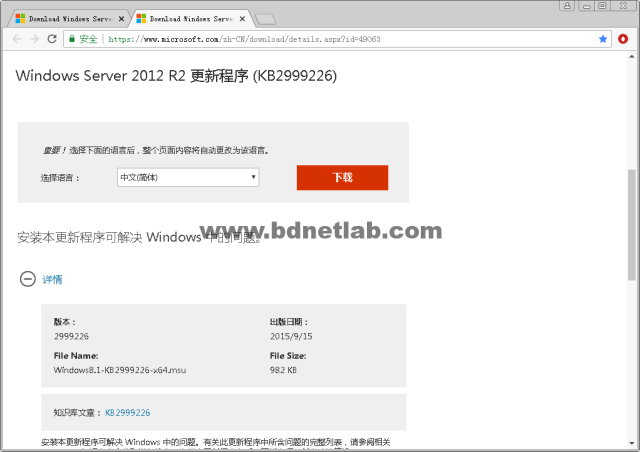Open a new tab with the new-tab button
The height and width of the screenshot is (452, 640).
265,19
